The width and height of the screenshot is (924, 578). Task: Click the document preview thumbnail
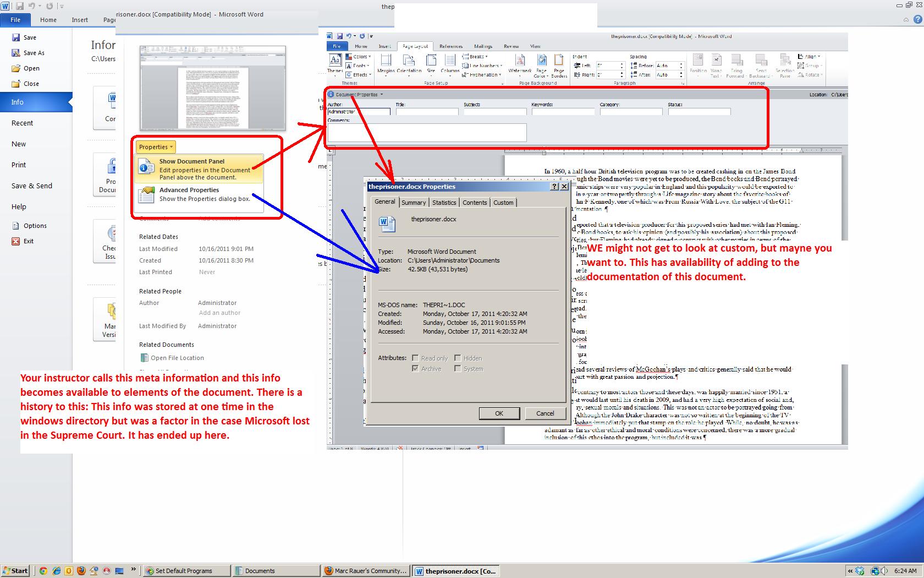[213, 88]
